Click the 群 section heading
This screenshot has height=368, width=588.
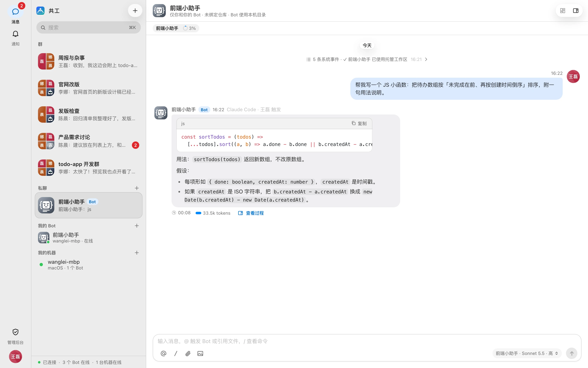click(x=40, y=44)
